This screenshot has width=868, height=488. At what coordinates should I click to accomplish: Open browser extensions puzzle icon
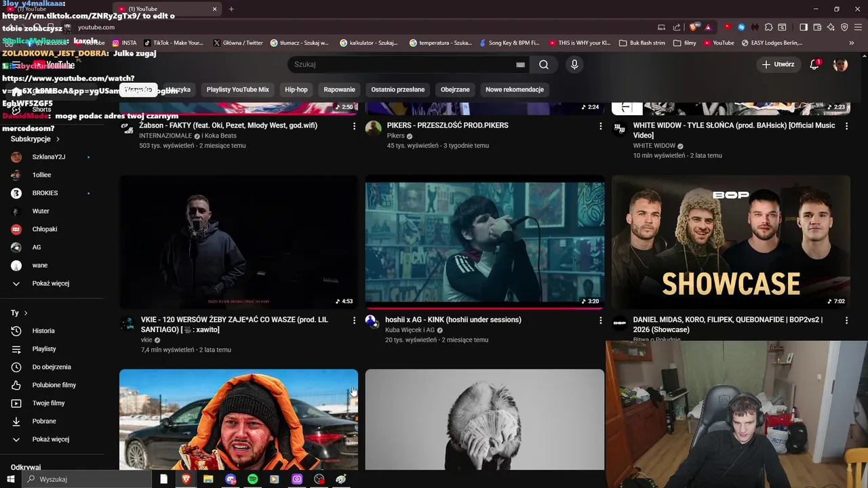(768, 27)
